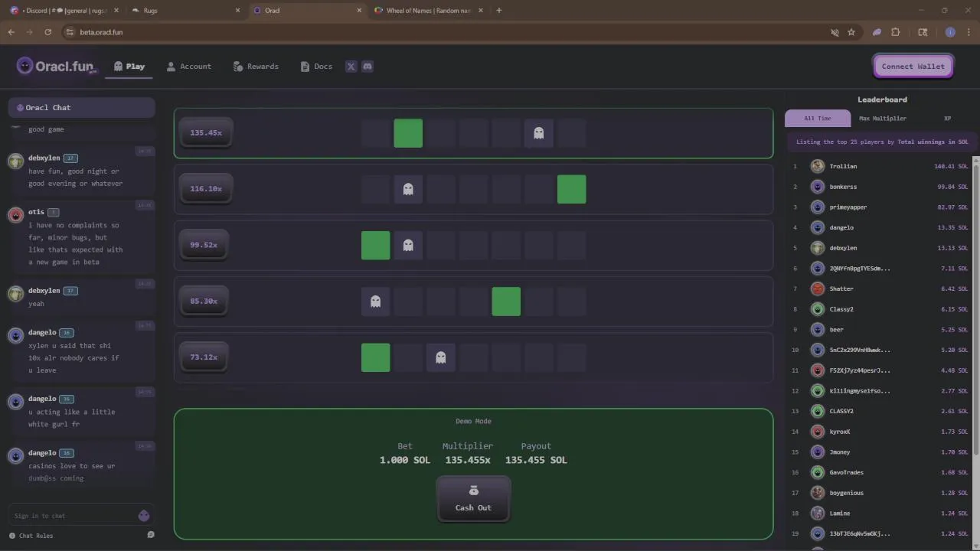Close the Rugs browser tab
980x551 pixels.
pos(237,11)
